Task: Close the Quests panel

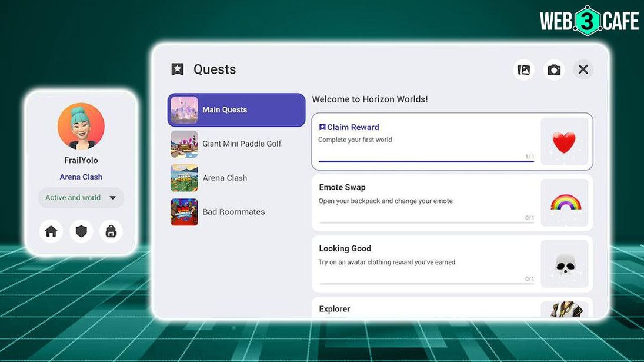Action: (583, 69)
